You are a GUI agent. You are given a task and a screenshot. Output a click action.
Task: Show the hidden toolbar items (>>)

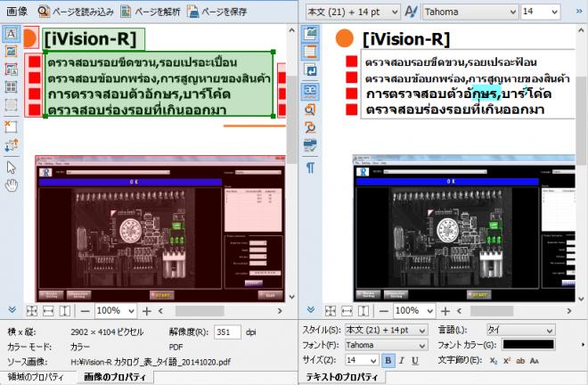579,12
